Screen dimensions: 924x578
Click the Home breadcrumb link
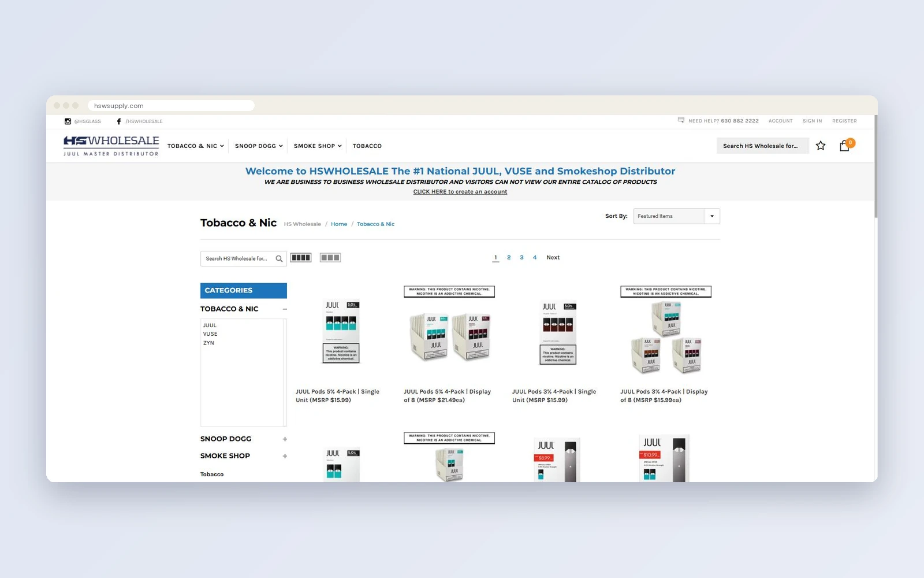pos(339,224)
